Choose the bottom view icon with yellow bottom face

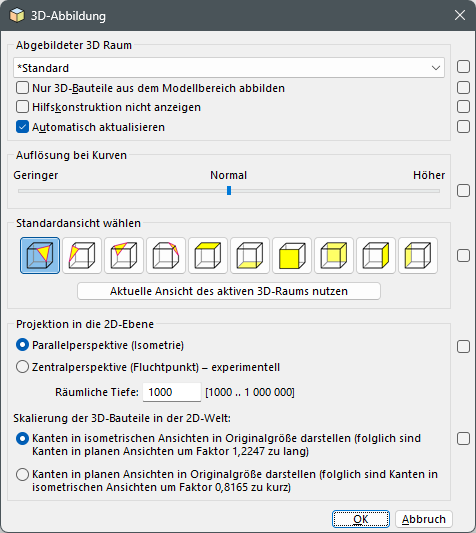pos(250,255)
